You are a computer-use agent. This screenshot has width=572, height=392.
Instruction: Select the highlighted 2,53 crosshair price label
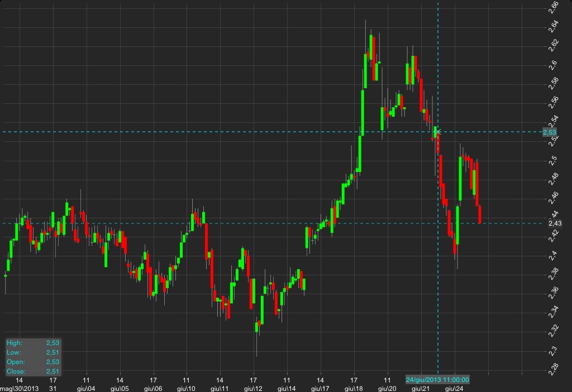[550, 132]
